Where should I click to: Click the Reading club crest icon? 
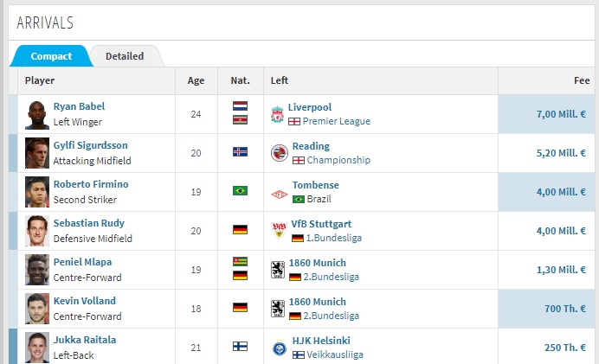tap(278, 153)
